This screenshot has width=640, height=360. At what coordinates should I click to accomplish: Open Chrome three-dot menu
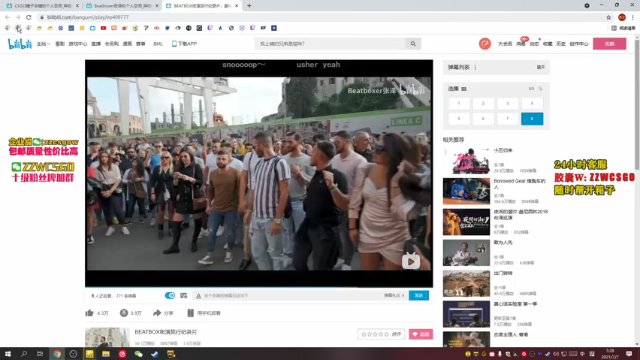(x=633, y=18)
